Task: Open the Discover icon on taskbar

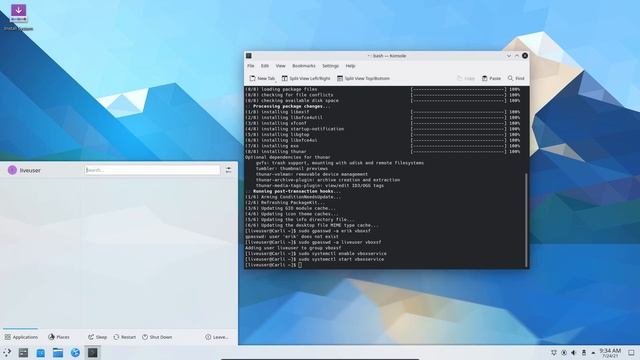Action: coord(40,353)
